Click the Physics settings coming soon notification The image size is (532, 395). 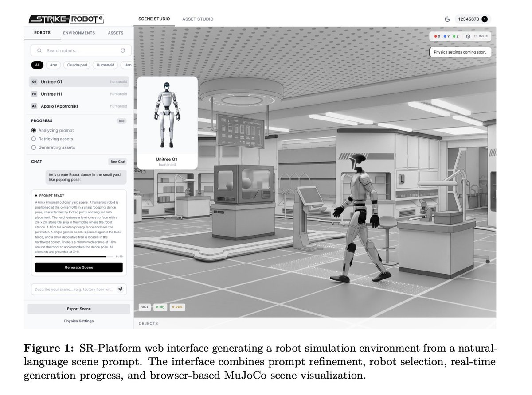pos(460,52)
